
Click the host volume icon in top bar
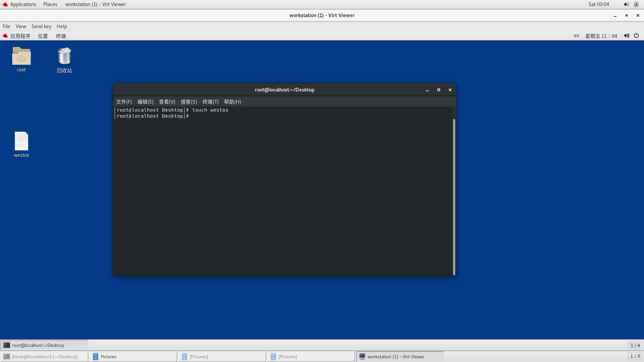(x=626, y=4)
